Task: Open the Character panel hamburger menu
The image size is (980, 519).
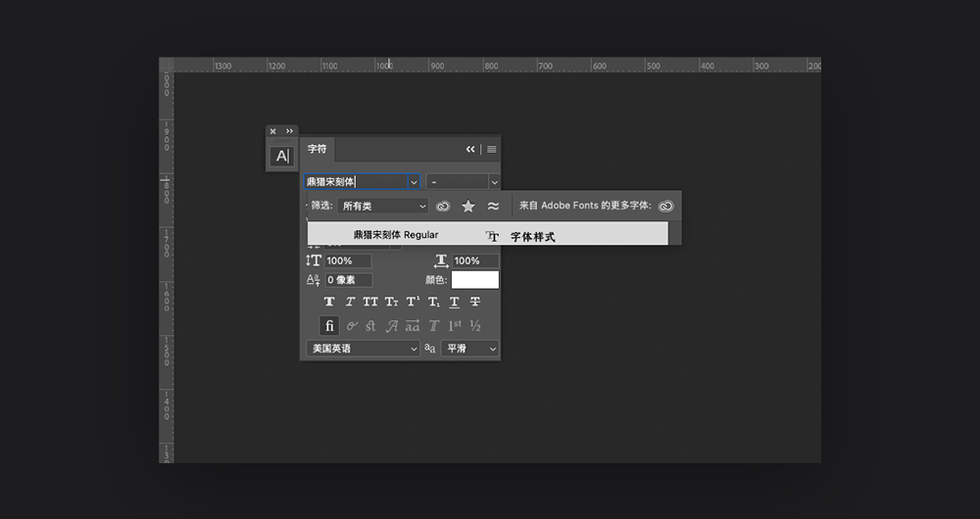Action: tap(492, 149)
